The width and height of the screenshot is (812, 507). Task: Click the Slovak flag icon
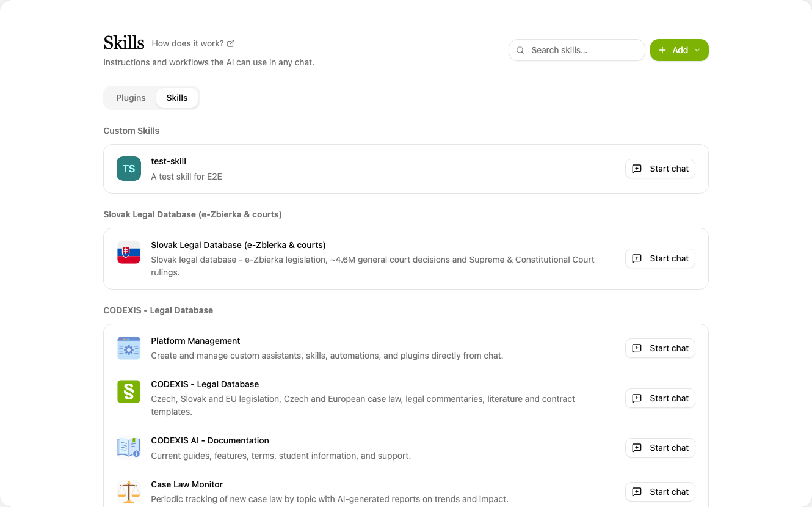point(129,252)
